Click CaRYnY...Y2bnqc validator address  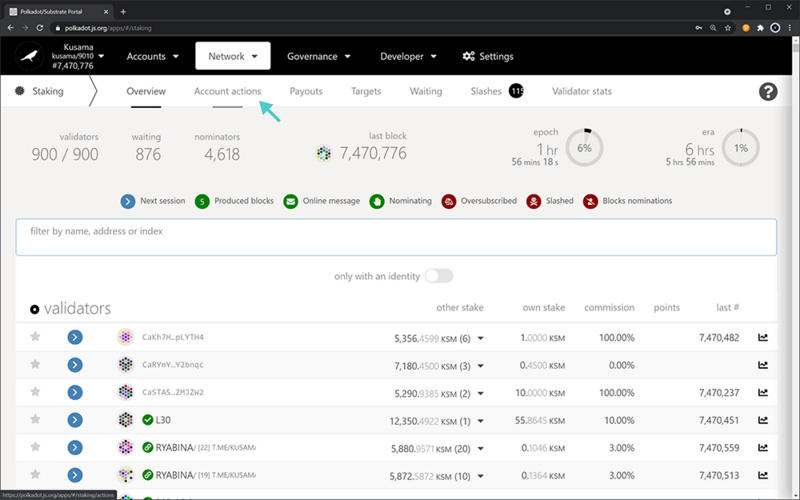tap(173, 365)
